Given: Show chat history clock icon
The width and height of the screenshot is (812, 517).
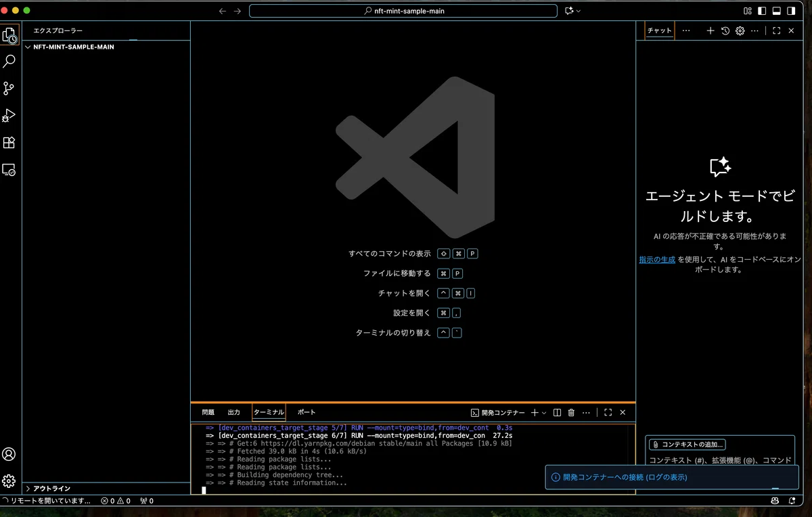Looking at the screenshot, I should [x=725, y=30].
